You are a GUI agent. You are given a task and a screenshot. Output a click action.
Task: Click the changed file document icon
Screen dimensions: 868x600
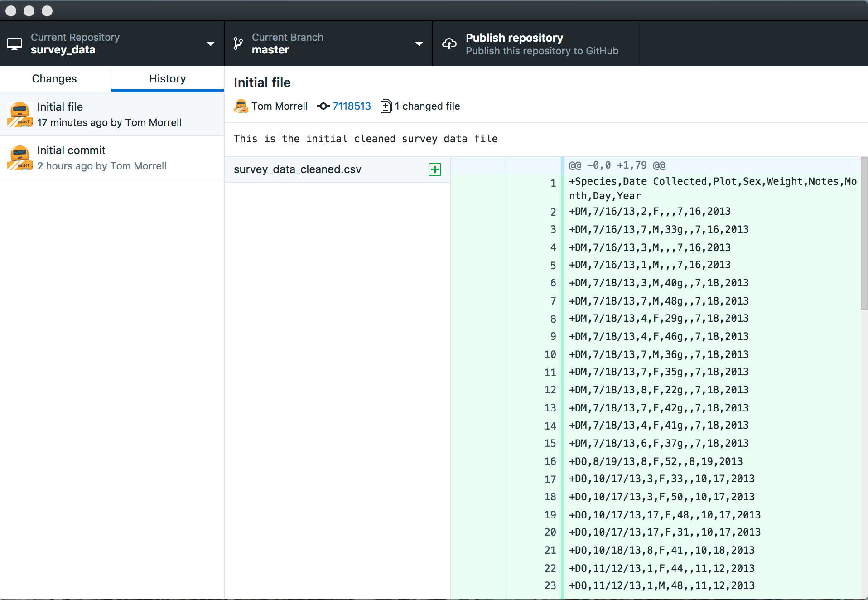386,106
